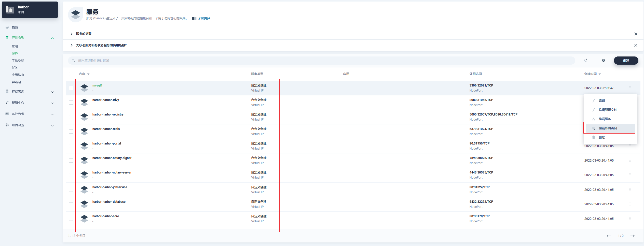The width and height of the screenshot is (644, 246).
Task: Toggle the select-all checkbox in table header
Action: [71, 74]
